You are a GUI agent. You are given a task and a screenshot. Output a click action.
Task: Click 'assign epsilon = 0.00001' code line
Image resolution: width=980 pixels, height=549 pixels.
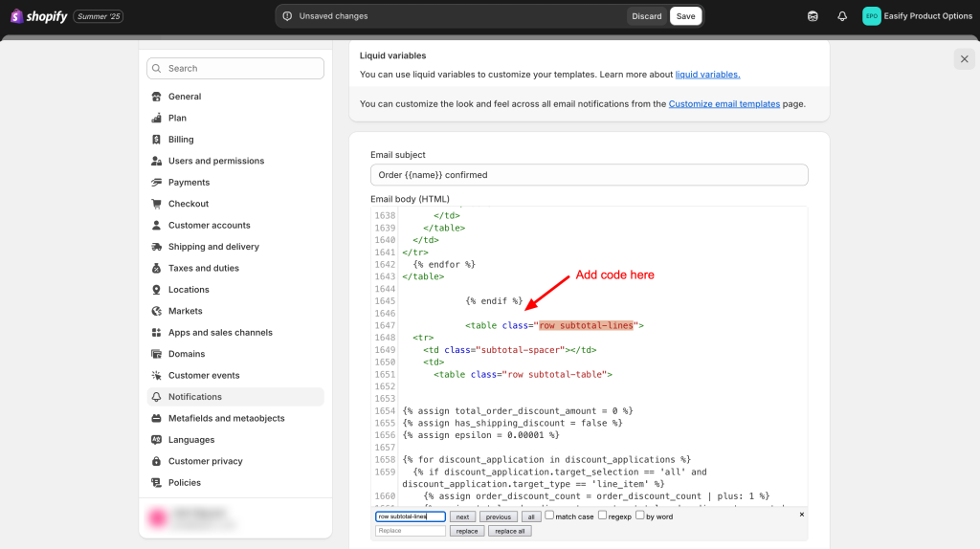(481, 435)
